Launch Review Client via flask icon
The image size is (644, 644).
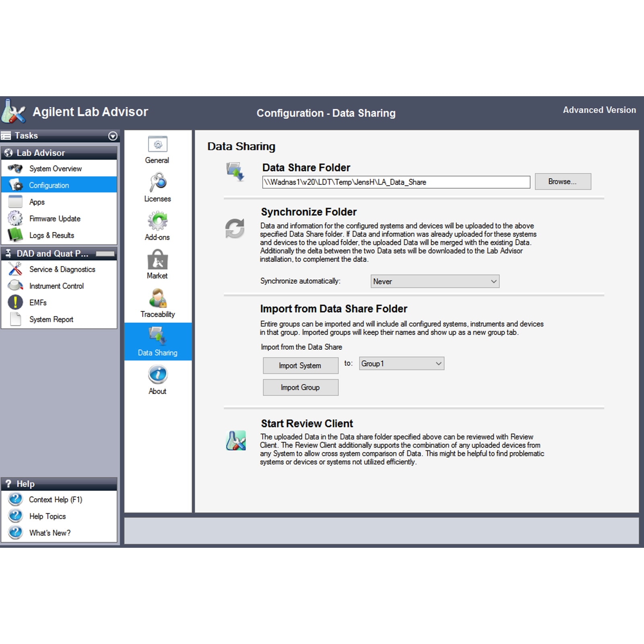(x=236, y=441)
